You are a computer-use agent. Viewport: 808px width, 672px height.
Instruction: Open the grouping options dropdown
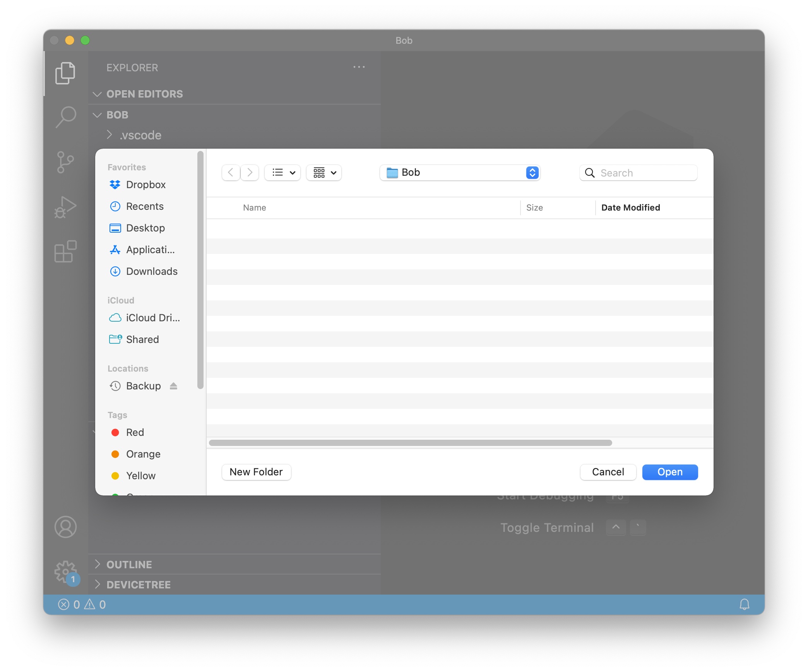coord(324,173)
